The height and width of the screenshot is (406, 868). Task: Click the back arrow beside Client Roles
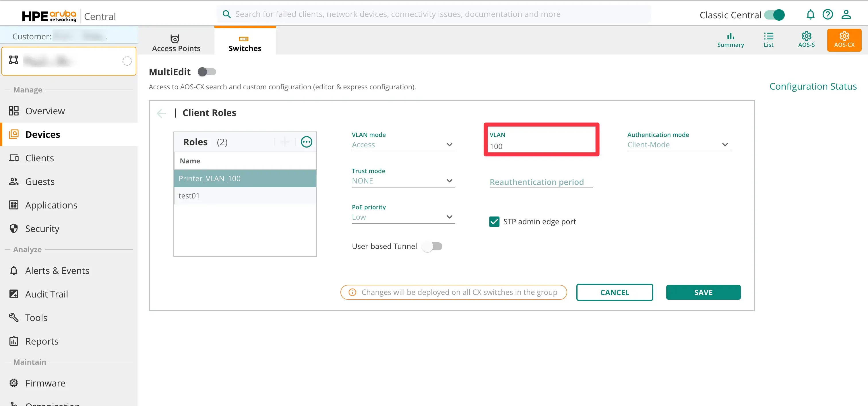click(162, 113)
